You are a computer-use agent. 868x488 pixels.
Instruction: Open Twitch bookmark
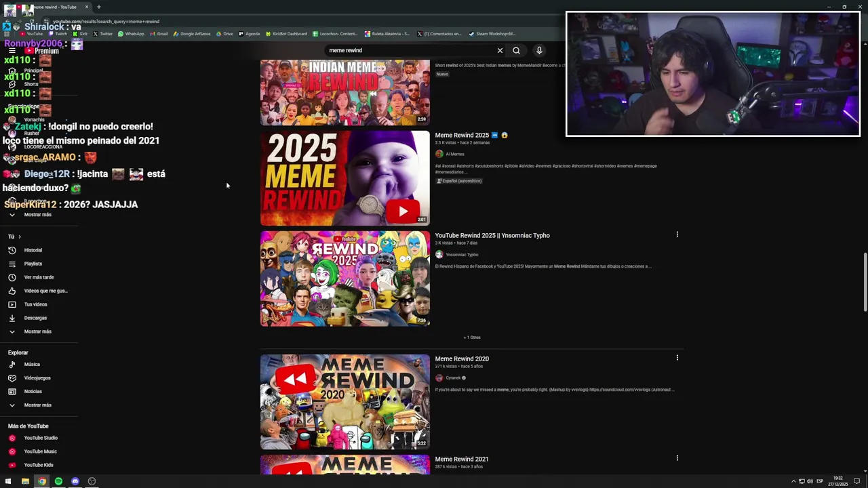coord(57,33)
